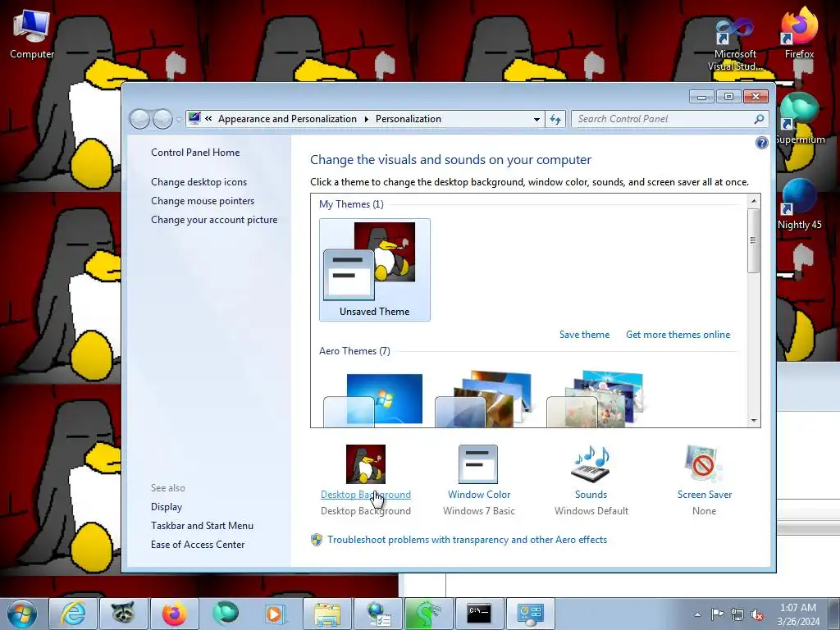Launch Internet Explorer from the taskbar
840x630 pixels.
[x=73, y=614]
